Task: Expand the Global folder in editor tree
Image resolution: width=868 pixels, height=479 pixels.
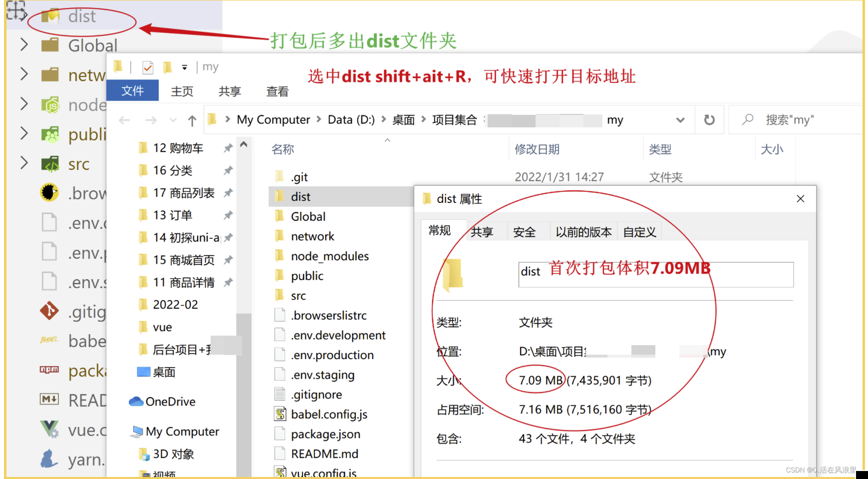Action: 23,45
